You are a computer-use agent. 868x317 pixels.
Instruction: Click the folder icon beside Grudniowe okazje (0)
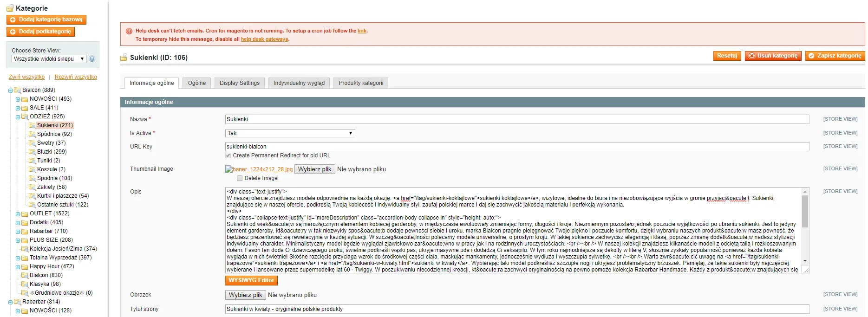click(25, 293)
